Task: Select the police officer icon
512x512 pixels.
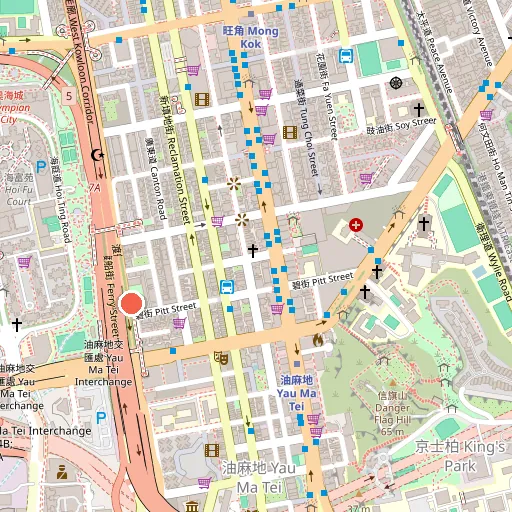Action: (x=62, y=472)
